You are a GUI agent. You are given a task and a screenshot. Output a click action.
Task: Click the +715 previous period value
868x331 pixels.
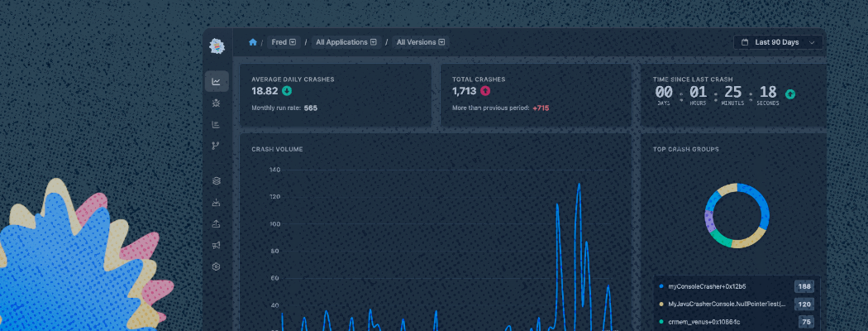coord(541,108)
